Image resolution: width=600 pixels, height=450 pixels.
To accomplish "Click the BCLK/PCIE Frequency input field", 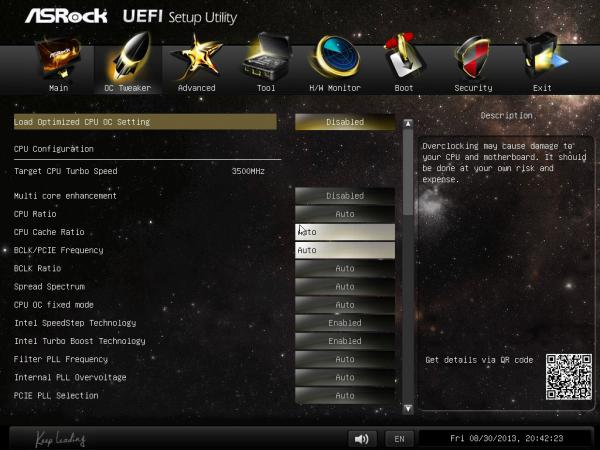I will pyautogui.click(x=345, y=250).
